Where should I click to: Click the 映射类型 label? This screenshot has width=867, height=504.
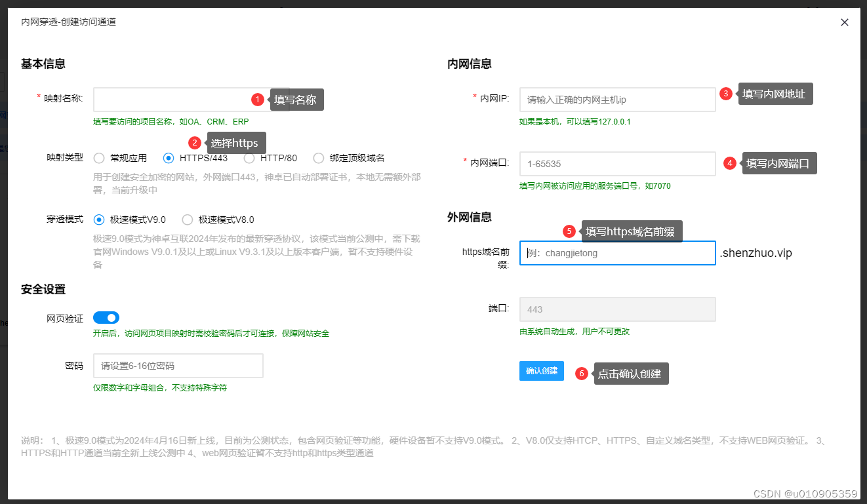[65, 157]
